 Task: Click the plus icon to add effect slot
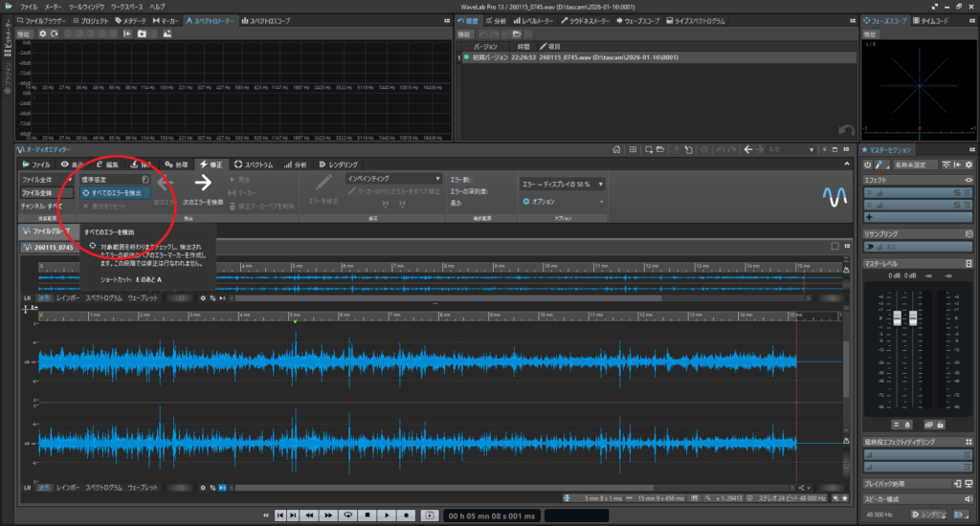coord(869,217)
